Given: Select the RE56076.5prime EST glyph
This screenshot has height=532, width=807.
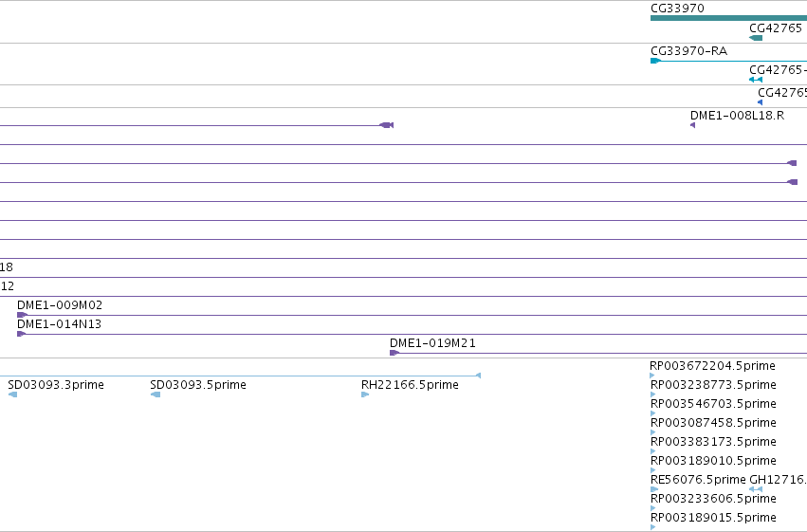Looking at the screenshot, I should 654,489.
